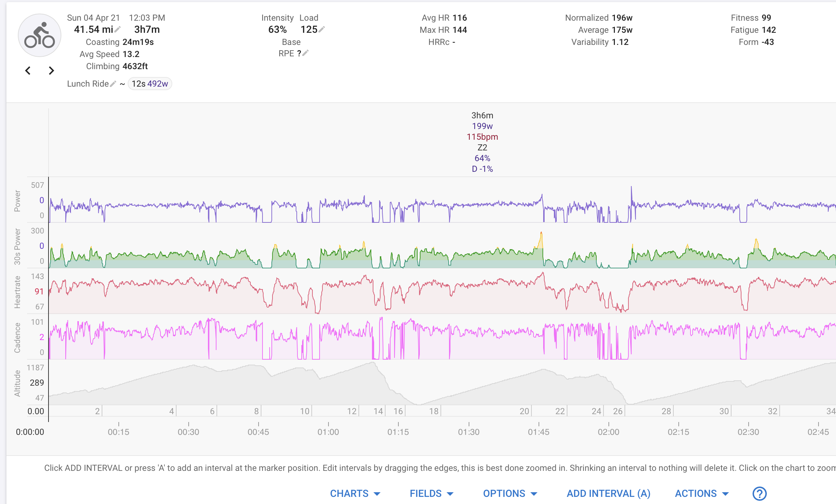Click the Heartrate chart axis label
Viewport: 836px width, 504px height.
click(17, 292)
